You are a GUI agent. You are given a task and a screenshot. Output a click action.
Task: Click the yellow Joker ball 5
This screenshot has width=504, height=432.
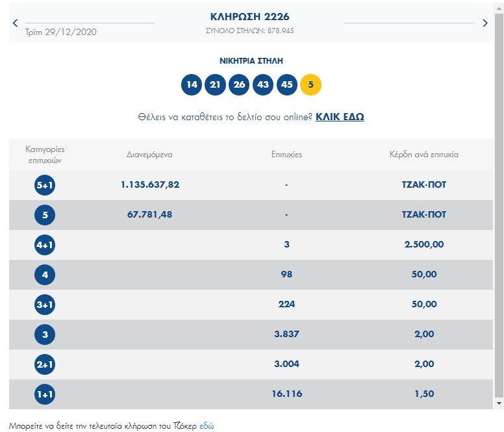(310, 84)
